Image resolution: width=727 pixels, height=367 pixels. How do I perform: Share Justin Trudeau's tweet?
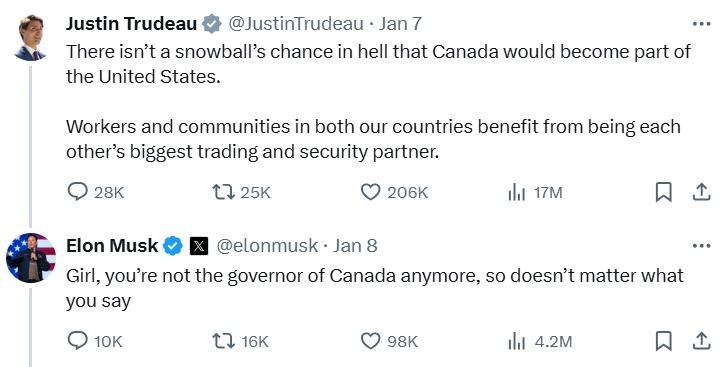click(x=701, y=192)
